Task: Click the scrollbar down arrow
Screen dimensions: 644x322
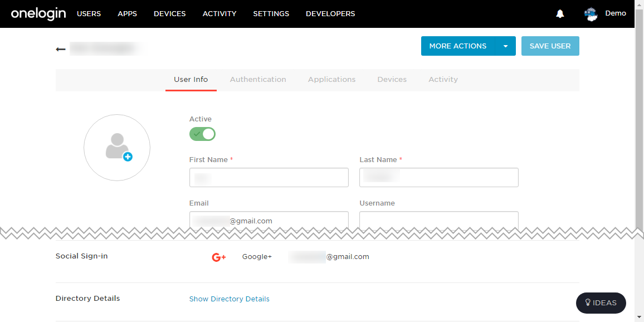Action: tap(639, 318)
